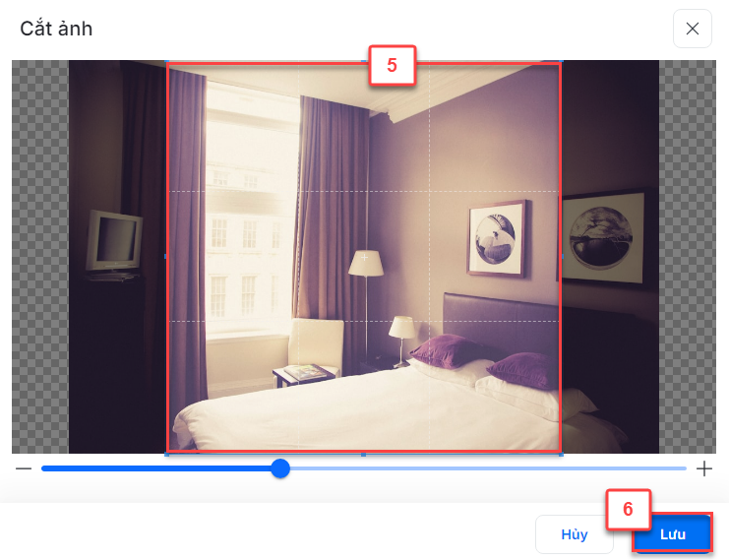Zoom in with the plus icon
Viewport: 729px width, 560px height.
pos(703,468)
